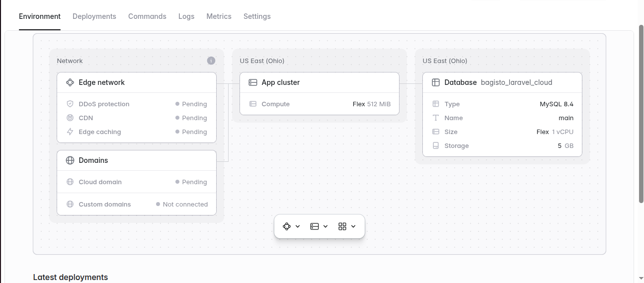Click the Cloud domain Pending status
Screen dimensions: 644x283
191,182
